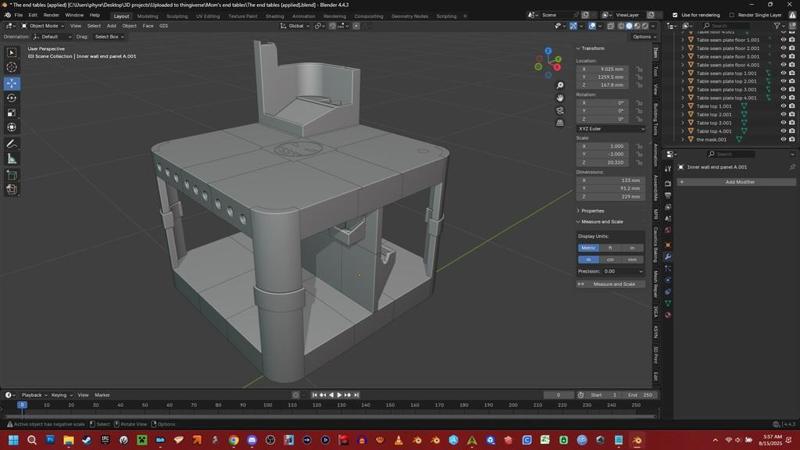Activate the Rotate tool
800x450 pixels.
point(12,98)
